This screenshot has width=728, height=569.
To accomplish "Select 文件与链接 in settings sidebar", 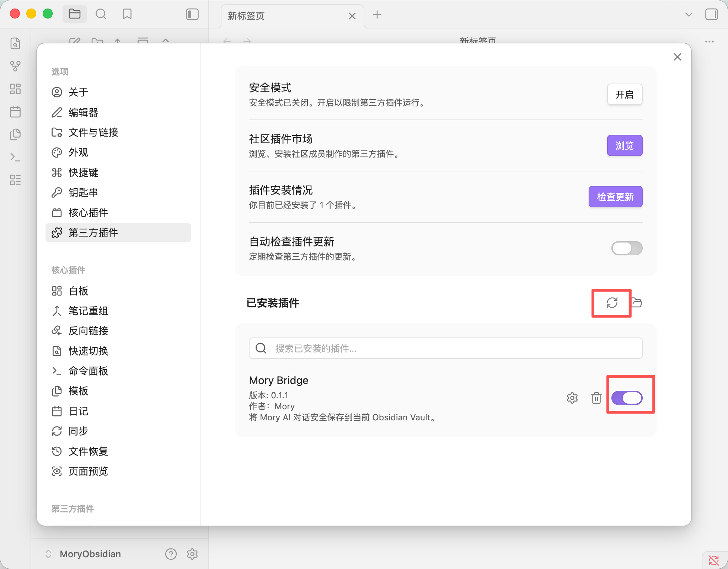I will click(x=118, y=132).
